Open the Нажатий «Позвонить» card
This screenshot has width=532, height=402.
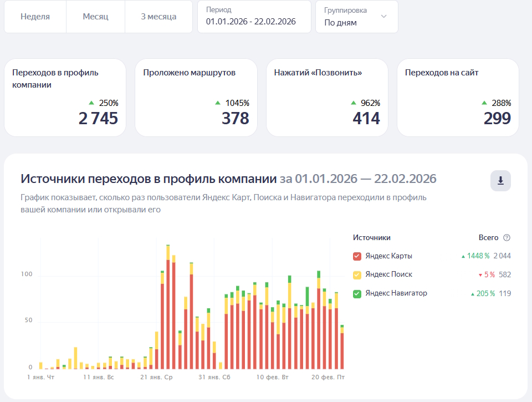(327, 98)
